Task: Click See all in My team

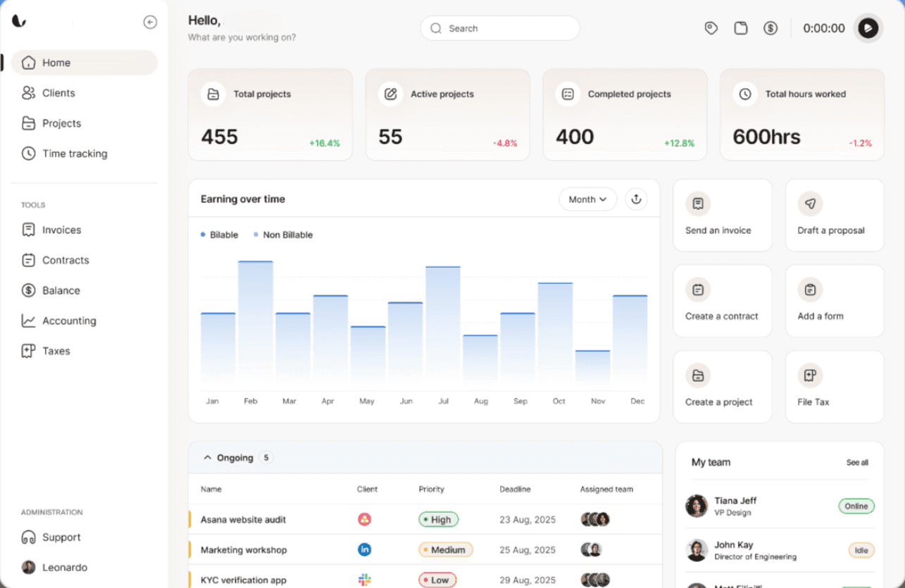Action: coord(857,463)
